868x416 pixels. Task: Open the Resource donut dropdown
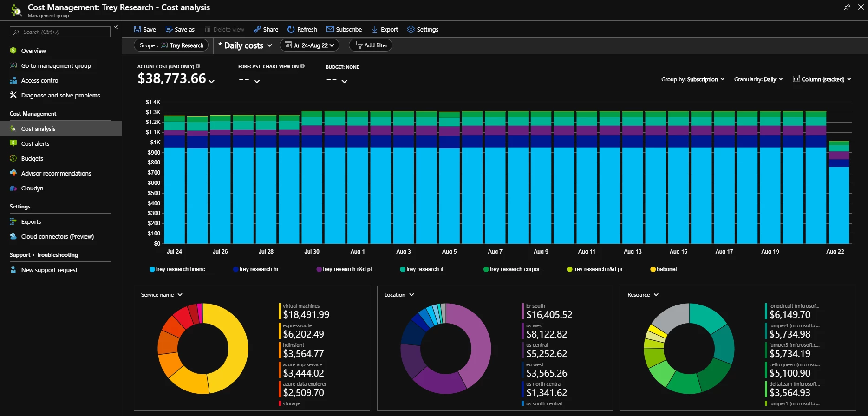tap(643, 295)
